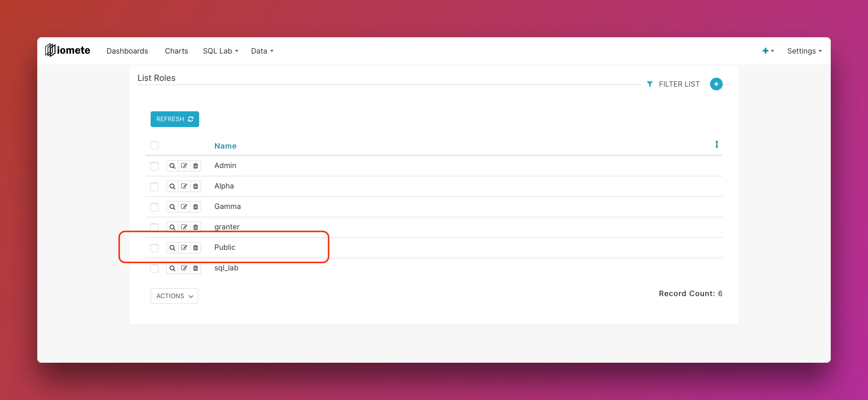Sort roles using the Name column arrow
This screenshot has height=400, width=868.
[x=716, y=145]
